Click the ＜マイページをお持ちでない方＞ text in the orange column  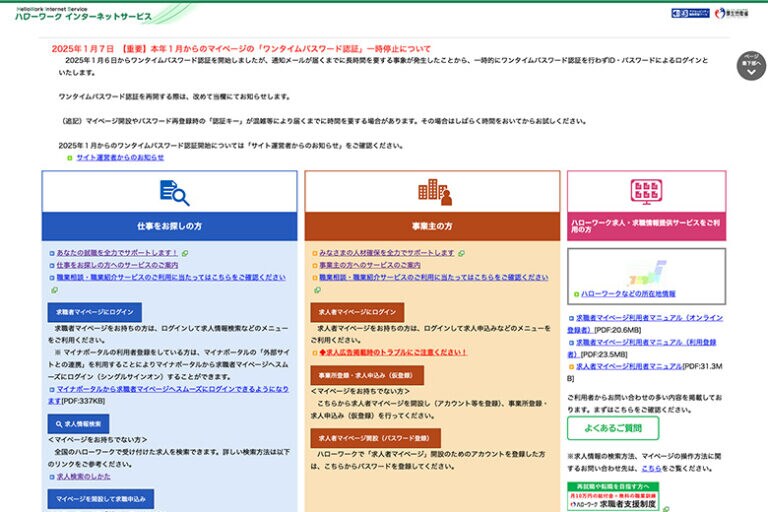click(x=360, y=391)
